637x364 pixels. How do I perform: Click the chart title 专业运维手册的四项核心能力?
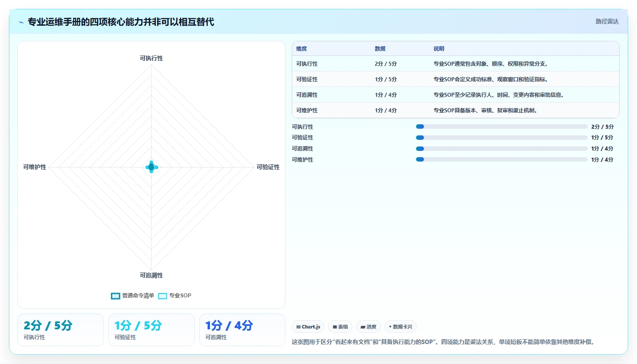[x=121, y=22]
